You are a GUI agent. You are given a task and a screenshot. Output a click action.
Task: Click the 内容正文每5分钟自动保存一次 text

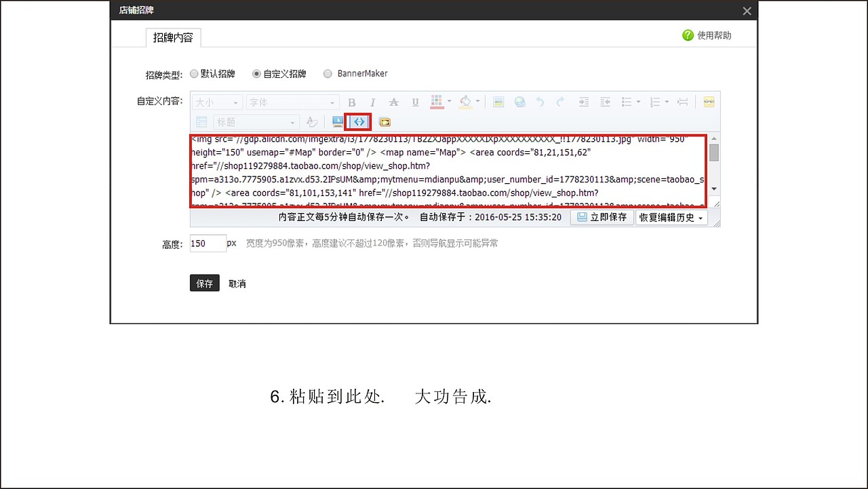[344, 218]
